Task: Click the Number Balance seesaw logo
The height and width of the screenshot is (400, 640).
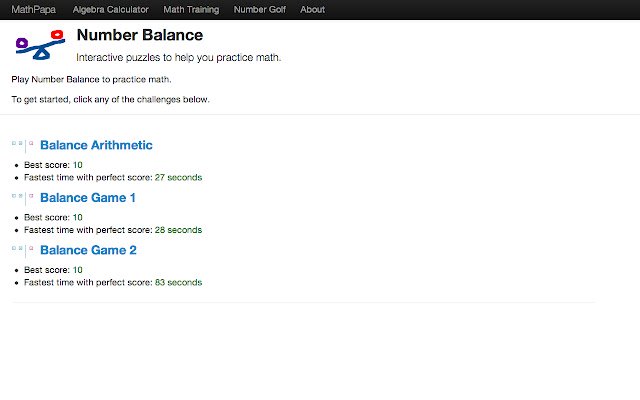Action: pos(40,44)
